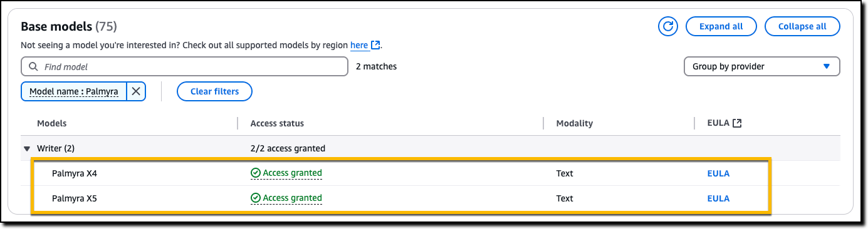This screenshot has width=868, height=229.
Task: Open the Palmyra X4 EULA link
Action: 718,173
